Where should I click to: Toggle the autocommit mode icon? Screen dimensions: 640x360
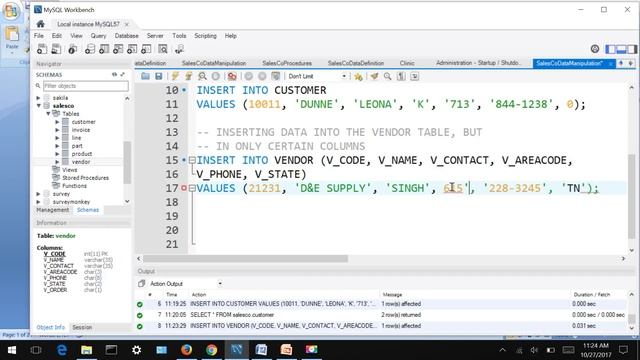coord(276,76)
